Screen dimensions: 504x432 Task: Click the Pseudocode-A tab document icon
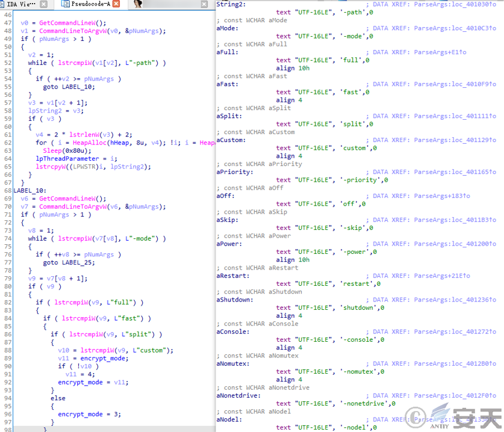coord(65,4)
